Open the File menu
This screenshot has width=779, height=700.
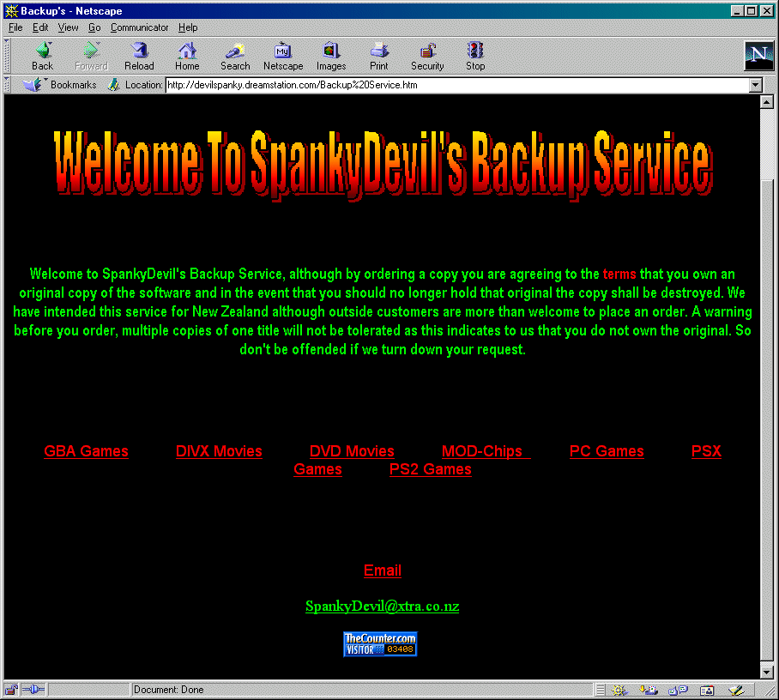(15, 27)
